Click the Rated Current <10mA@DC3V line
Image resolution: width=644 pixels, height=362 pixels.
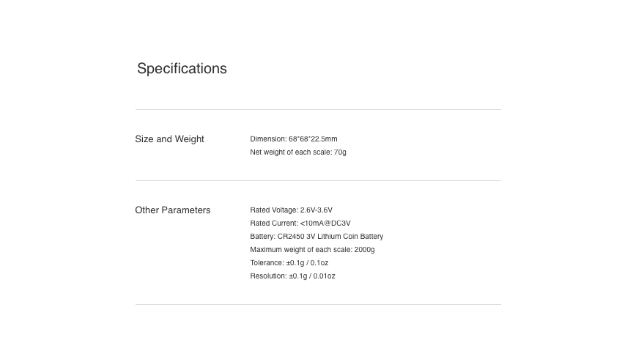pyautogui.click(x=300, y=223)
